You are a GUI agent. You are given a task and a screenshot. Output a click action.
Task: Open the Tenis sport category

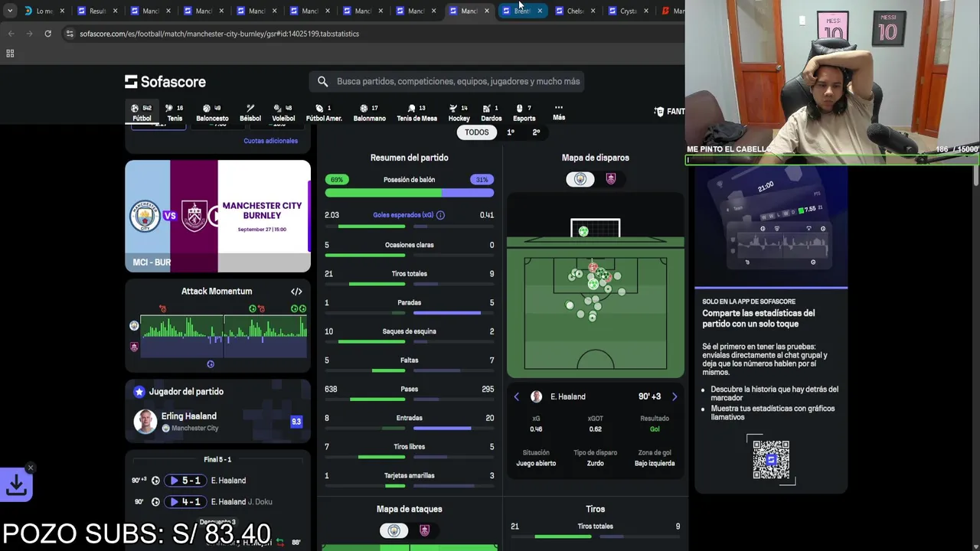[x=175, y=112]
